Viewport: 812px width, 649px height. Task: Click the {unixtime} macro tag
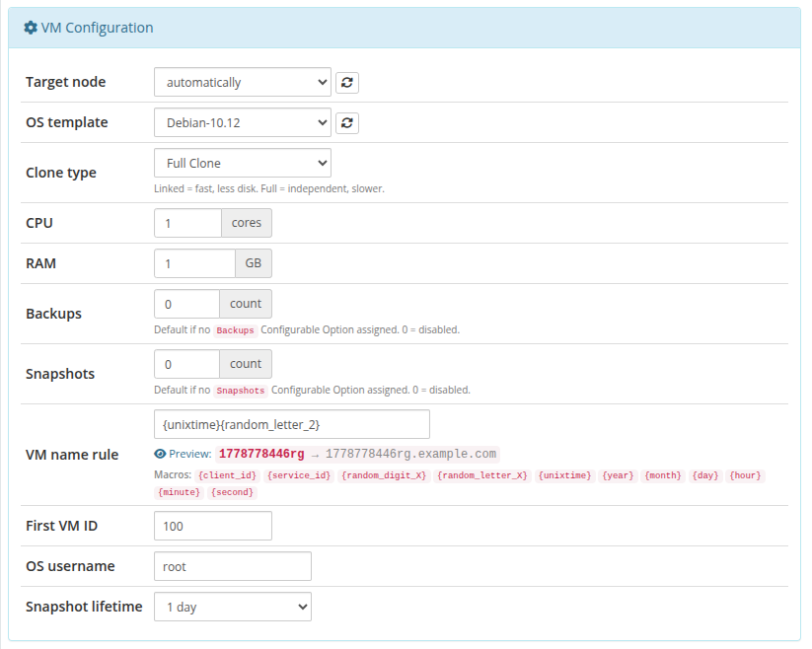(x=564, y=475)
